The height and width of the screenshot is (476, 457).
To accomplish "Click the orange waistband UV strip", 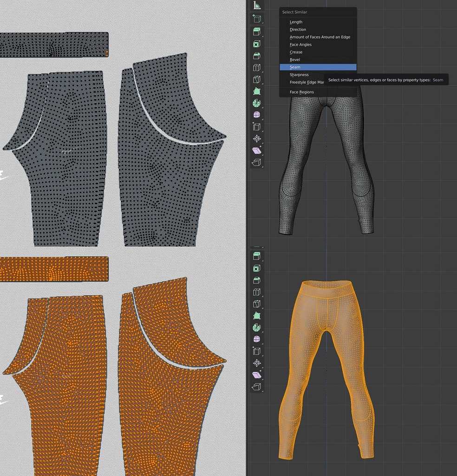I will pos(54,269).
